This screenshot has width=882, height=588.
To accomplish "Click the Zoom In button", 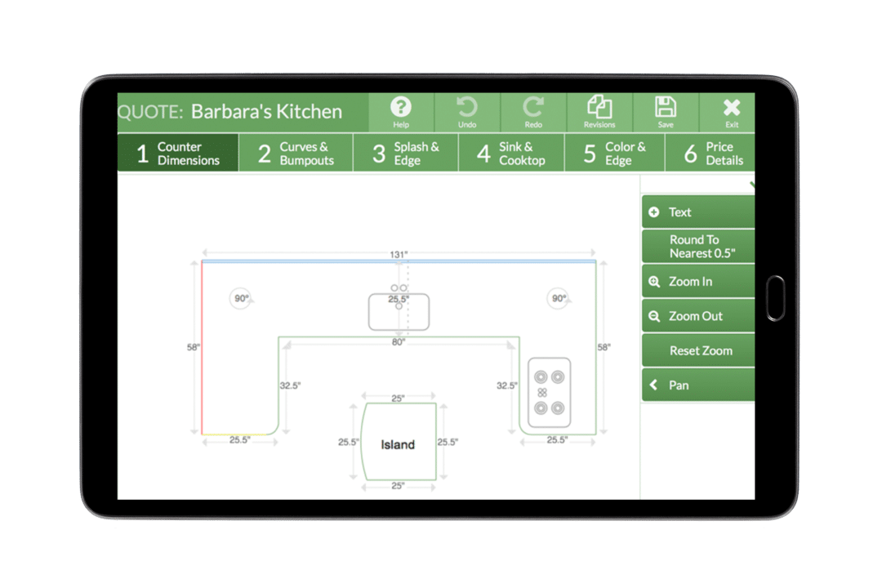I will (698, 281).
